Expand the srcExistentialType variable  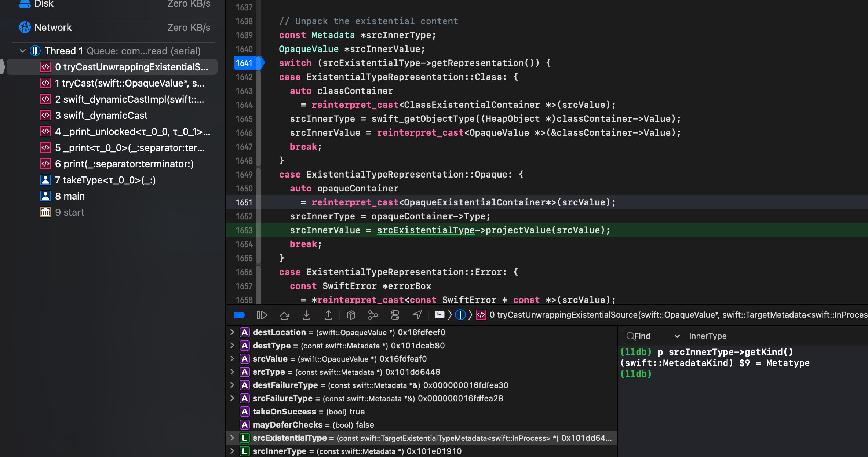pos(232,438)
